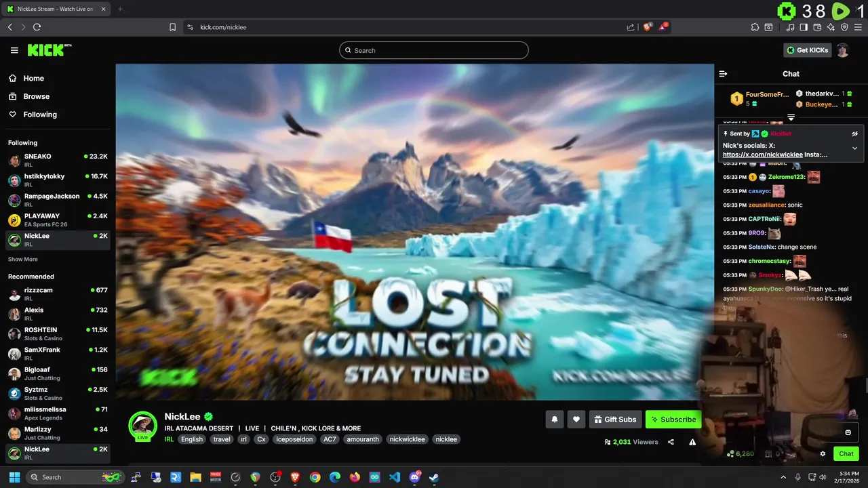Viewport: 868px width, 488px height.
Task: Click Gift Subs button
Action: tap(615, 420)
